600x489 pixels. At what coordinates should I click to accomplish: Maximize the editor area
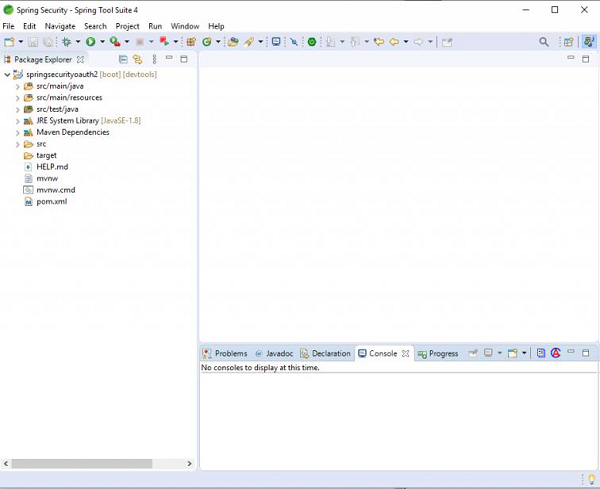point(585,59)
